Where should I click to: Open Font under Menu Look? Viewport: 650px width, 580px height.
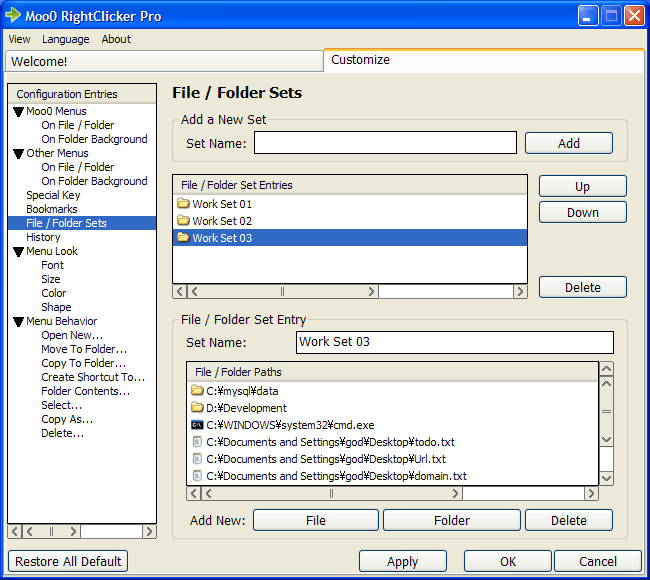(52, 265)
